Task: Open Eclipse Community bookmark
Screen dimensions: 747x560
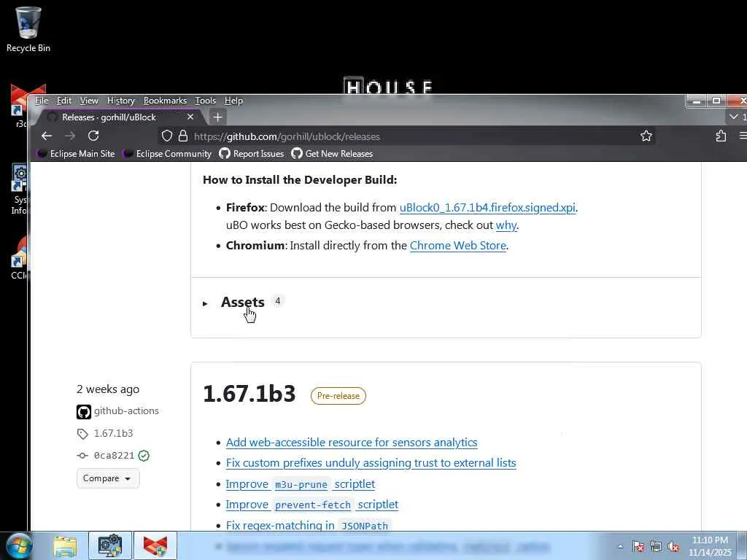Action: tap(167, 153)
